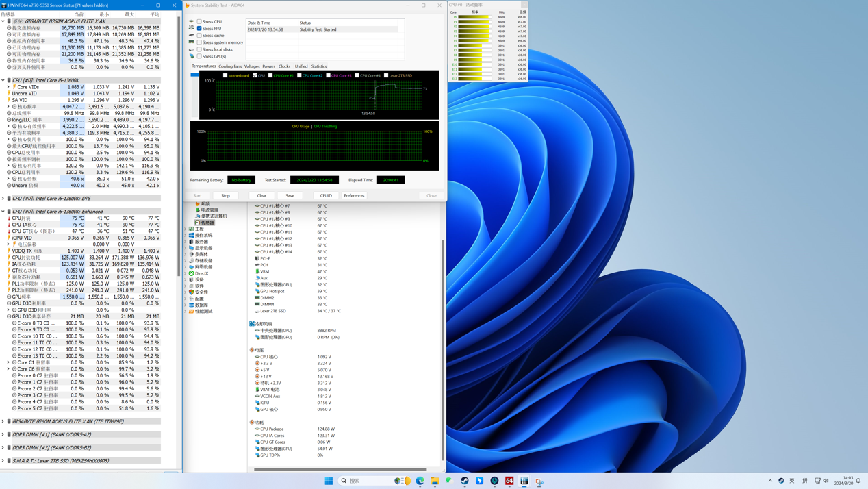The width and height of the screenshot is (868, 489).
Task: Switch to the Cooling Fans tab
Action: coord(230,66)
